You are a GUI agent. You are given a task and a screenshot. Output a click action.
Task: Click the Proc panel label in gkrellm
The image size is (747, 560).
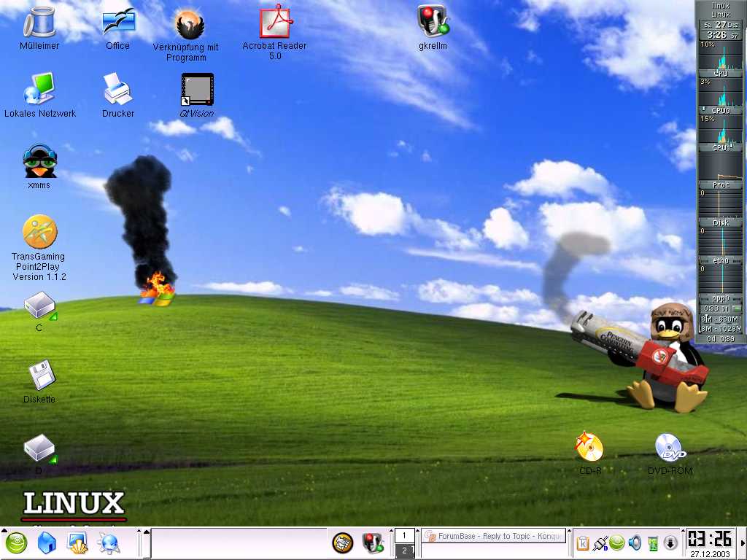[720, 184]
